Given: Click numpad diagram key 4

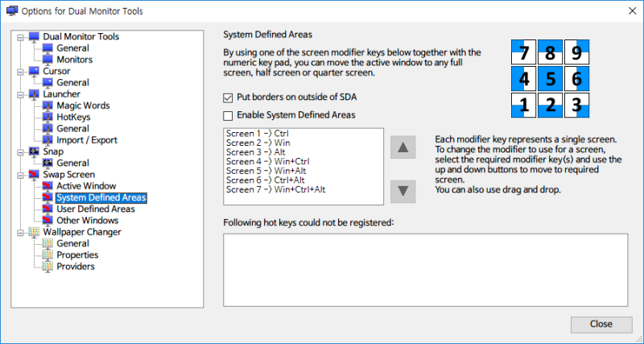Looking at the screenshot, I should (x=524, y=78).
